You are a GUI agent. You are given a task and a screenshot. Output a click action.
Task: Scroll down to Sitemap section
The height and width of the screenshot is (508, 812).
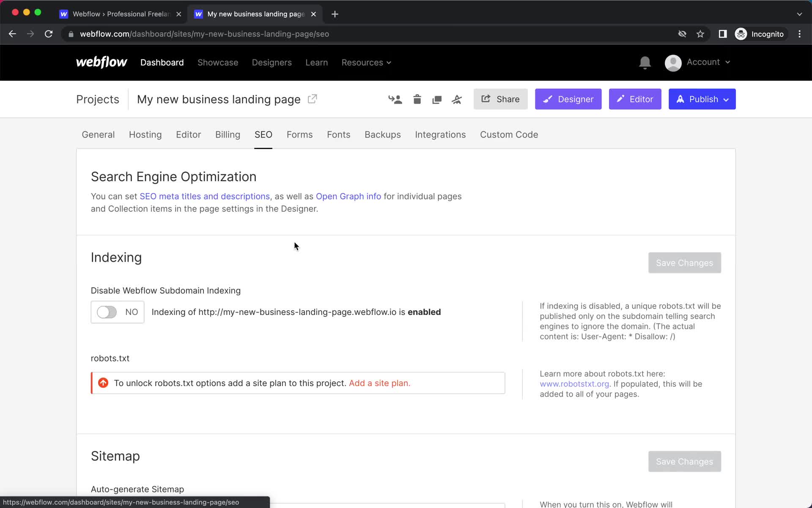115,456
